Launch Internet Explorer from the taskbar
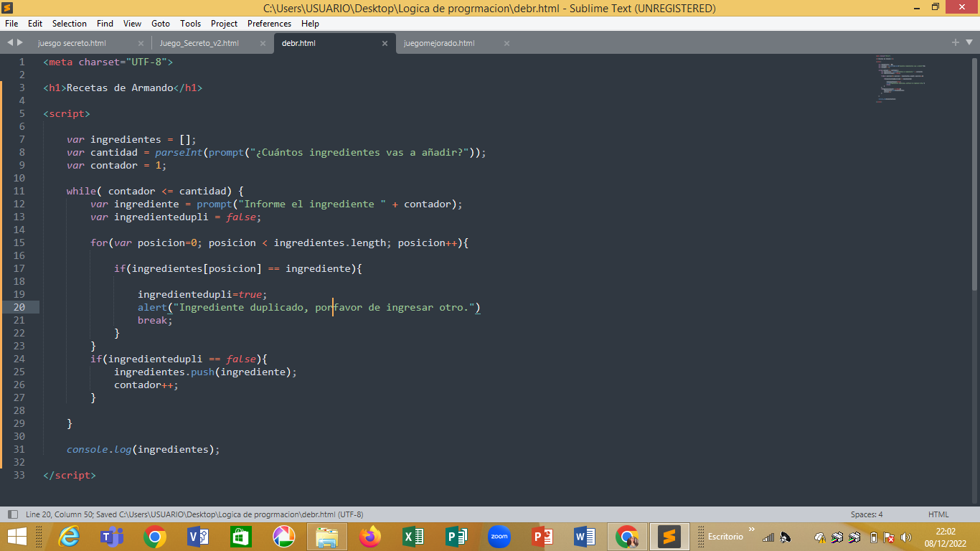Screen dimensions: 980x551 coord(70,537)
